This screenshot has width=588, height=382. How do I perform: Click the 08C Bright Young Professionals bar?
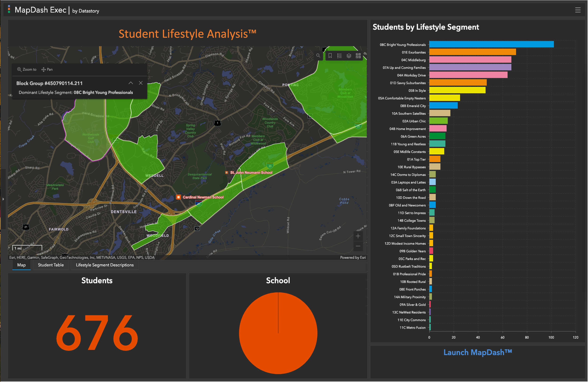(x=491, y=44)
